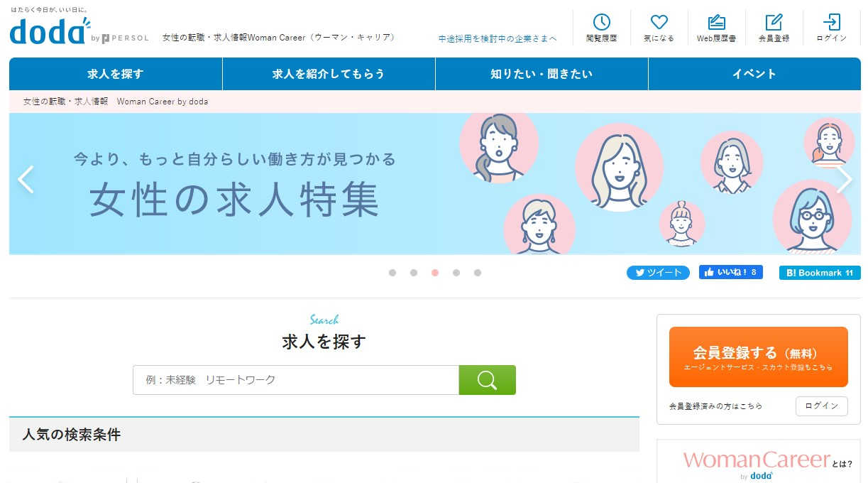The width and height of the screenshot is (868, 483).
Task: Select the second banner carousel dot
Action: point(414,273)
